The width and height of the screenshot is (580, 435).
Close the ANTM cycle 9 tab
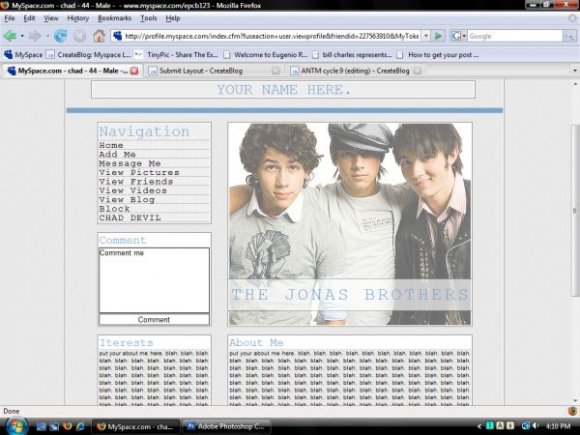point(417,71)
